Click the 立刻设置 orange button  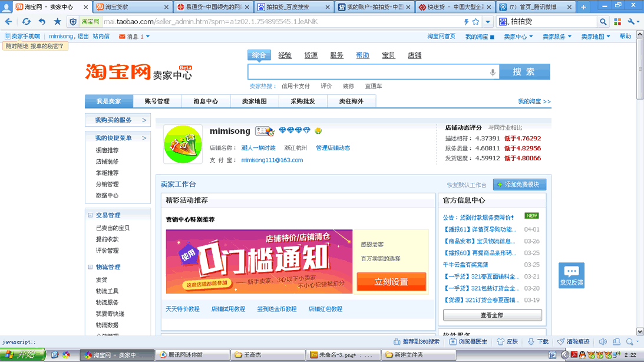coord(391,282)
